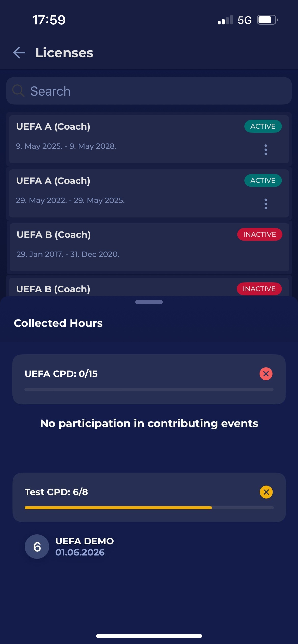Tap the cellular signal strength icon
Image resolution: width=298 pixels, height=644 pixels.
point(225,20)
